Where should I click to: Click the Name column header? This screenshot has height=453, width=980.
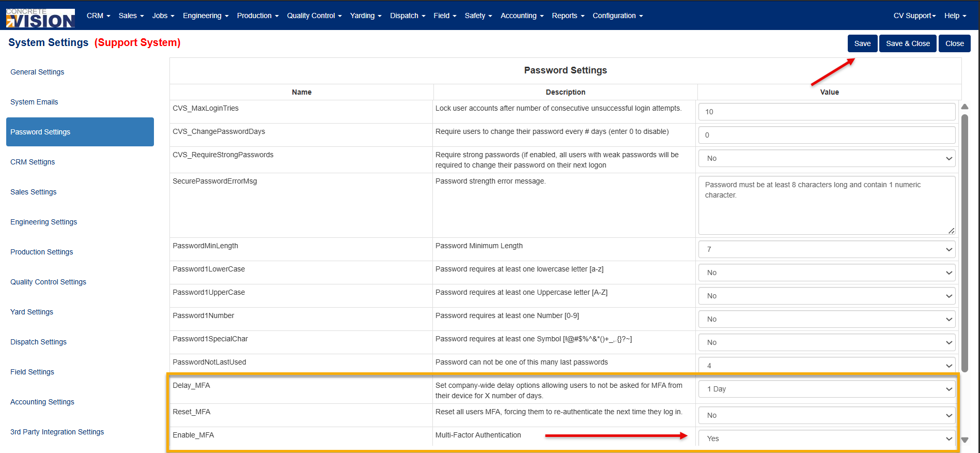pyautogui.click(x=302, y=92)
